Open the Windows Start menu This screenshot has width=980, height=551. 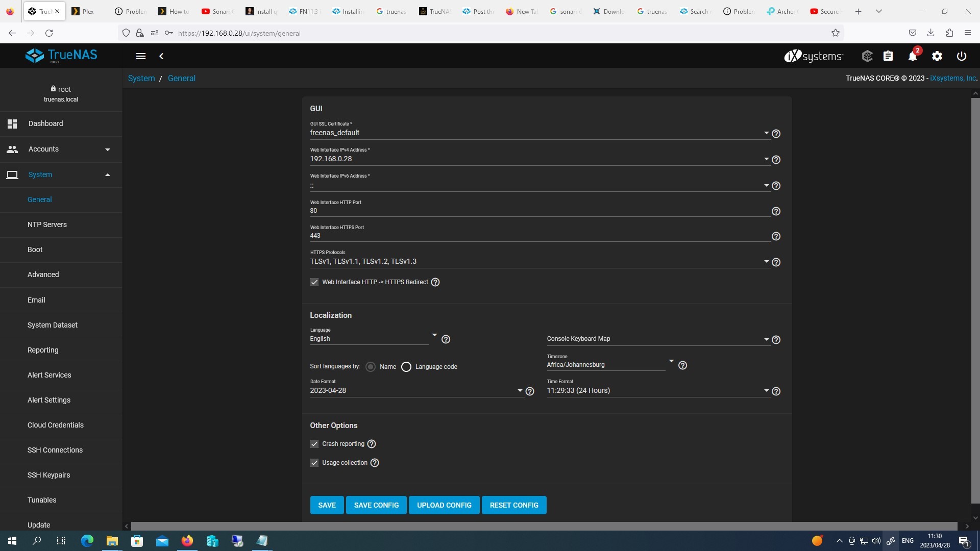(x=12, y=541)
